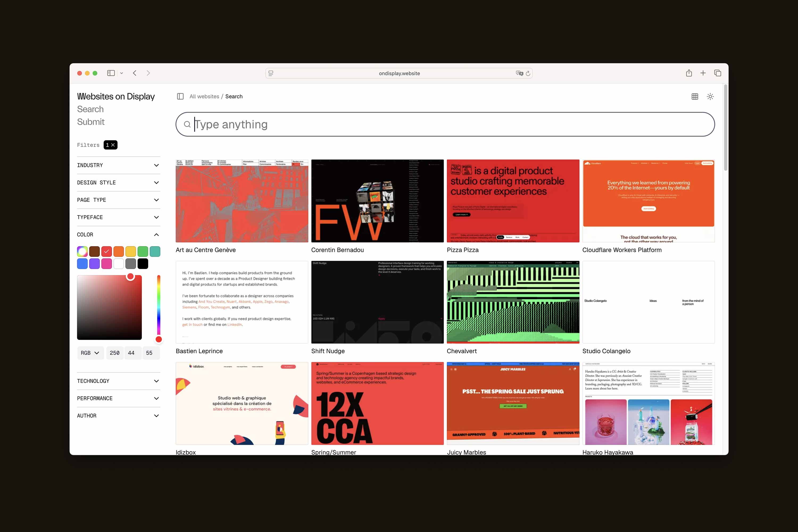
Task: Open the Search link in sidebar
Action: click(x=90, y=109)
